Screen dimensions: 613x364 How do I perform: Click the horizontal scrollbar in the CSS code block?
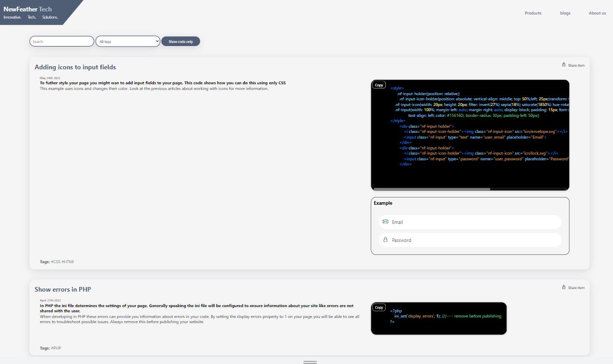tap(432, 189)
